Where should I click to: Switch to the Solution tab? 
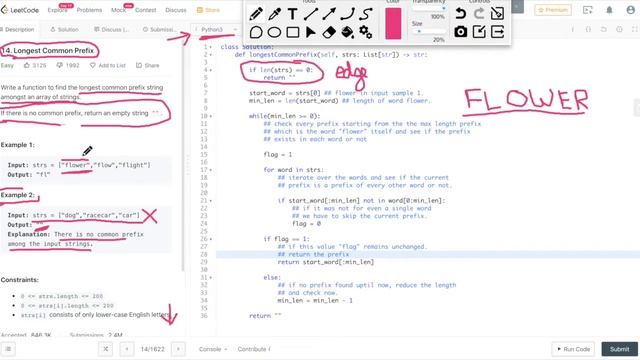pos(64,29)
